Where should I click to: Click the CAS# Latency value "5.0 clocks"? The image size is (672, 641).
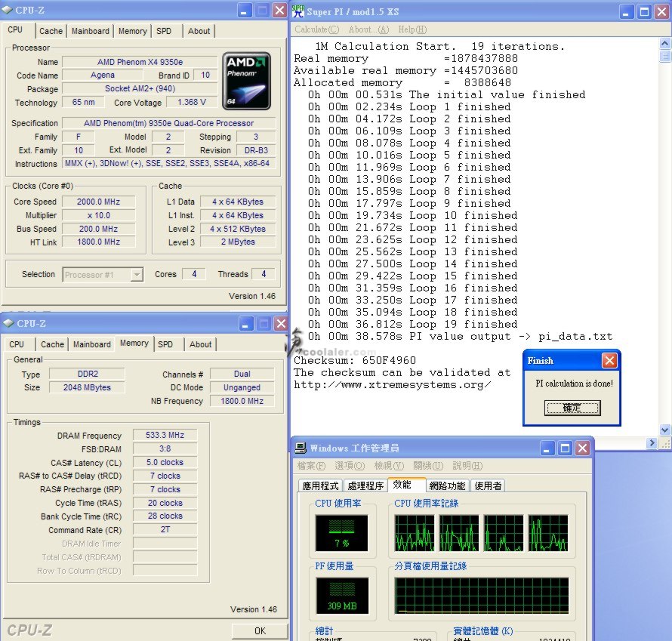165,462
